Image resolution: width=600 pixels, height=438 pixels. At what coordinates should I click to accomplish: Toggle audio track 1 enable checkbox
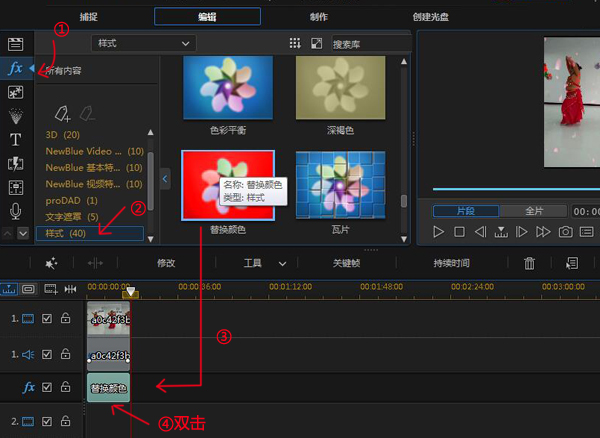(x=47, y=354)
